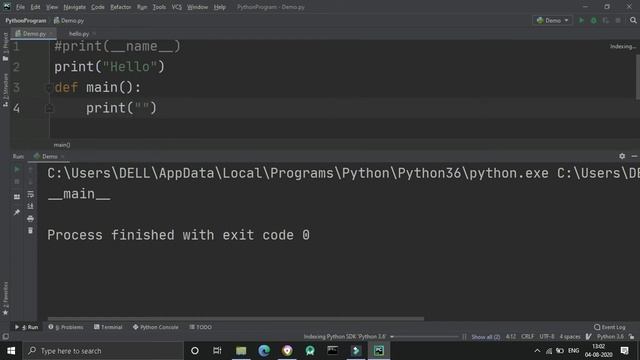Open the Refactor menu

point(120,7)
